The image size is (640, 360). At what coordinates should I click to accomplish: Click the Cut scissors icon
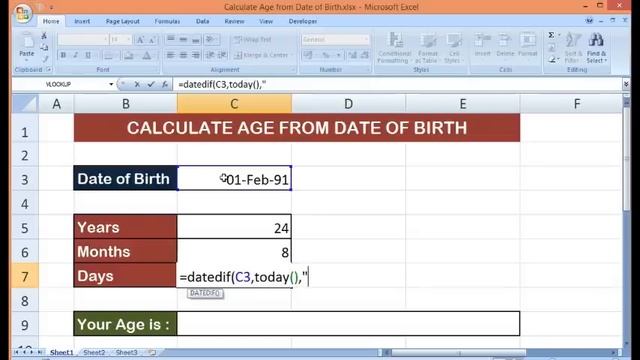click(x=44, y=37)
